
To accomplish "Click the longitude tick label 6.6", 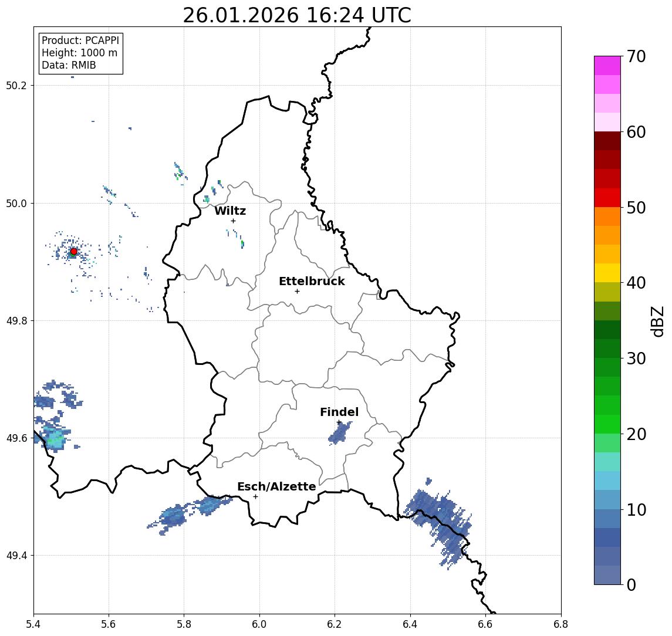I will 485,624.
